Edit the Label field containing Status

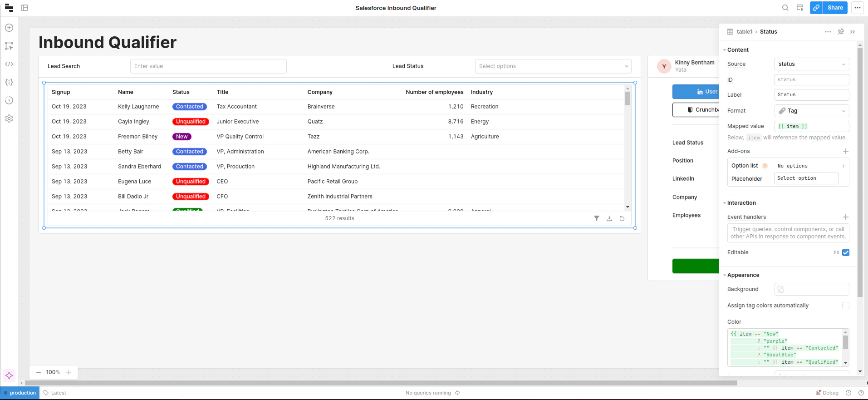pyautogui.click(x=812, y=95)
